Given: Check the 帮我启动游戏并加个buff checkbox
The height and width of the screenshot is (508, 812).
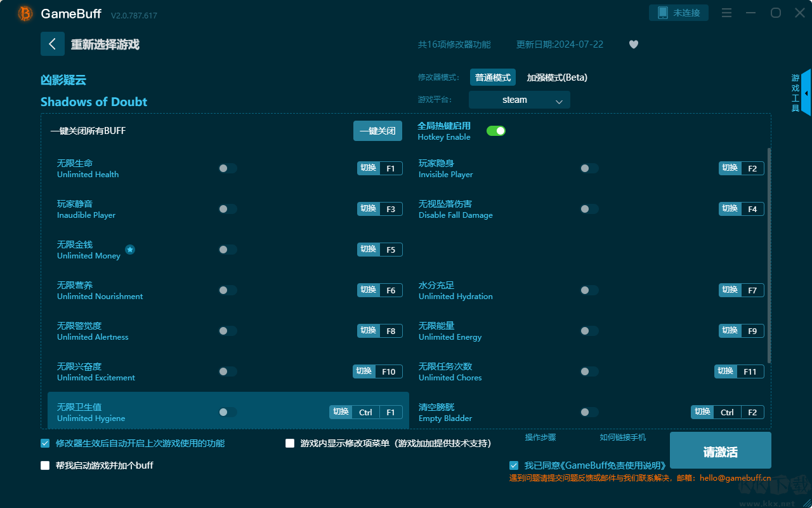Looking at the screenshot, I should click(x=45, y=465).
